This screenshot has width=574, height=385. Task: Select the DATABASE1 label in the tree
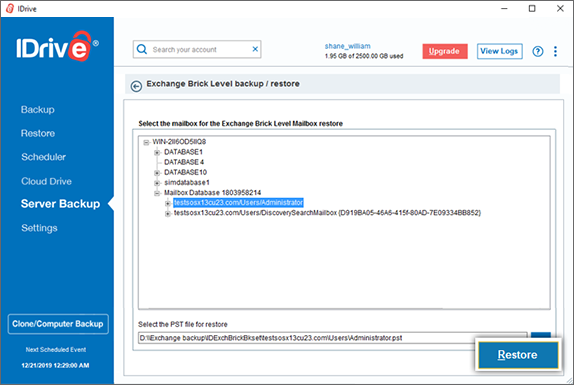click(183, 152)
